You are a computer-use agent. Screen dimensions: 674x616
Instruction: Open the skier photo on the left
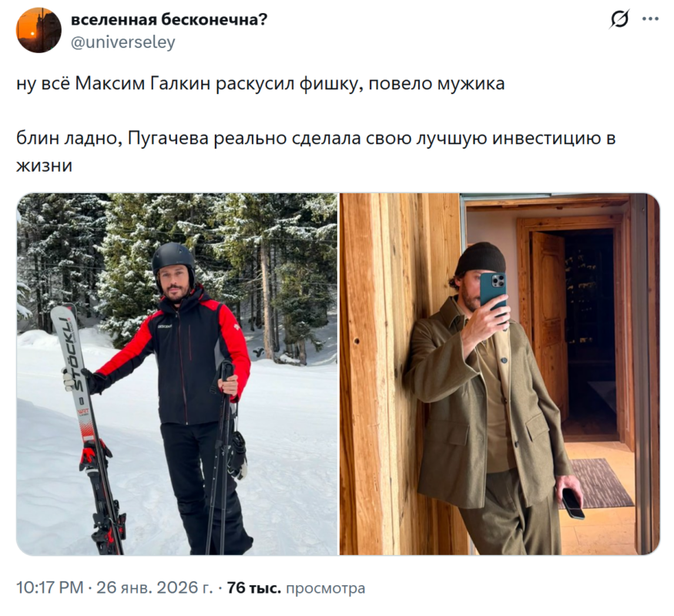177,373
